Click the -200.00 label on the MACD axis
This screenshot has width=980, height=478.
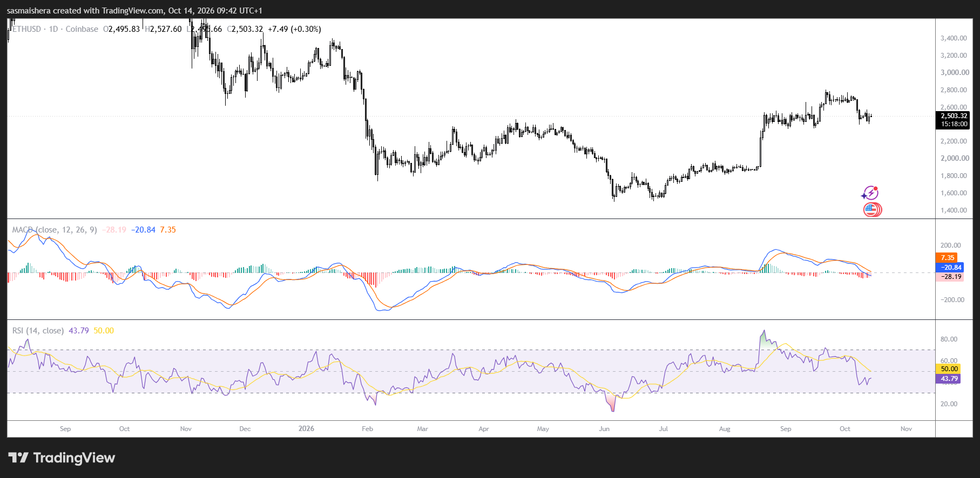point(952,300)
